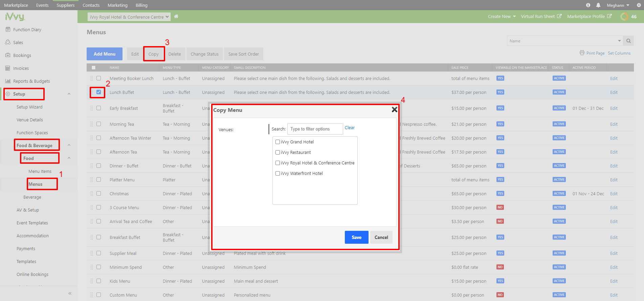Open Virtual Run Sheet external link icon

(x=559, y=16)
